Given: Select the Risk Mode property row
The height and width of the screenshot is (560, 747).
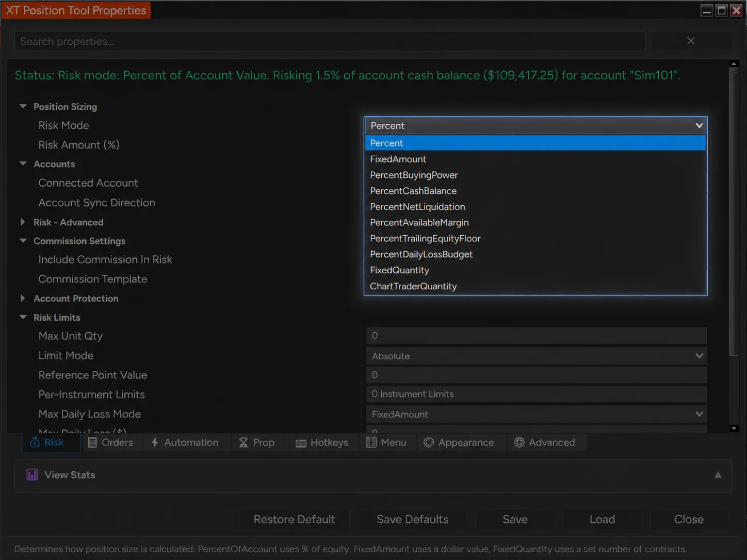Looking at the screenshot, I should [x=63, y=125].
